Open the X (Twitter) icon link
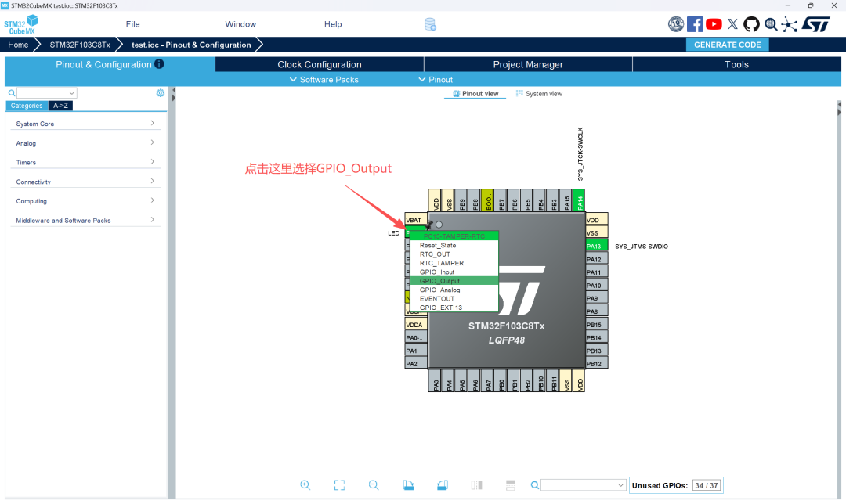 point(732,24)
